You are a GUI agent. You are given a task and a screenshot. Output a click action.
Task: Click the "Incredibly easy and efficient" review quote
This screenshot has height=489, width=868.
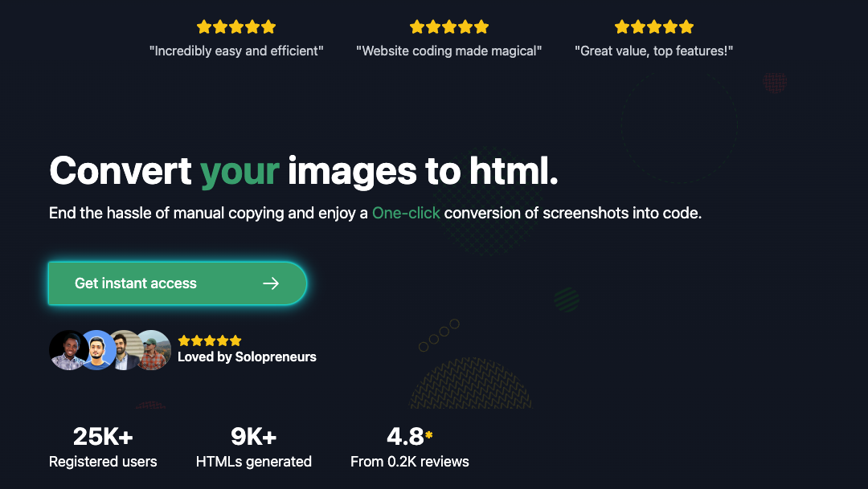pyautogui.click(x=236, y=51)
